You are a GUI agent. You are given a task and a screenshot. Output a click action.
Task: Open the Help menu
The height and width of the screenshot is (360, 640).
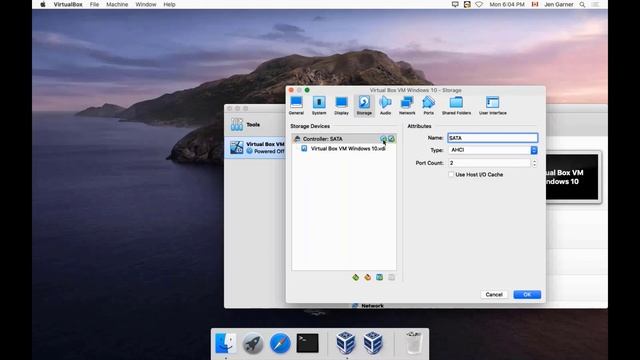(x=169, y=4)
